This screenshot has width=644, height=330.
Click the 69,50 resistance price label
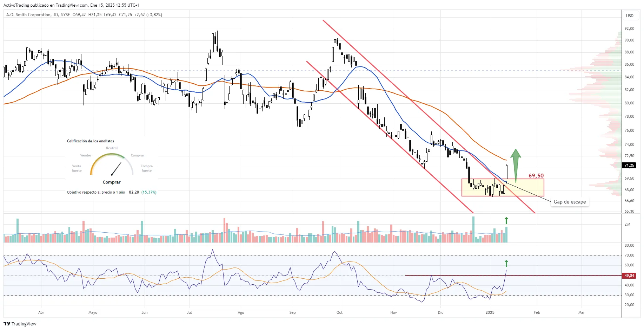536,175
